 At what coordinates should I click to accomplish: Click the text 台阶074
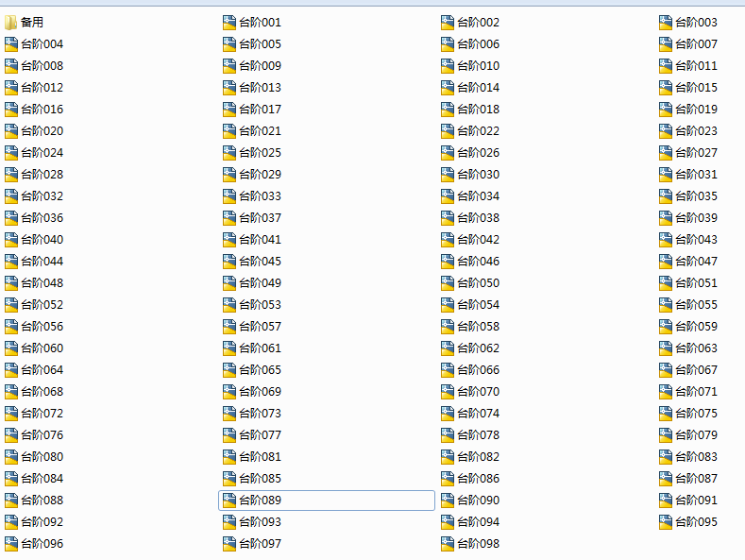click(478, 413)
